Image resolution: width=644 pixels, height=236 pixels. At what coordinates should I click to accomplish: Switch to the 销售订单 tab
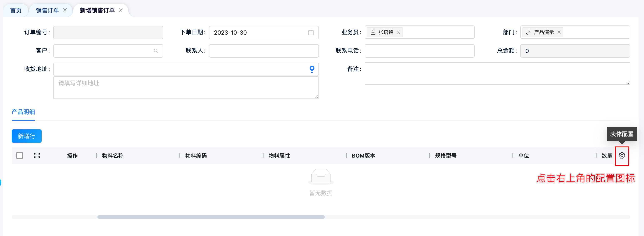point(47,10)
